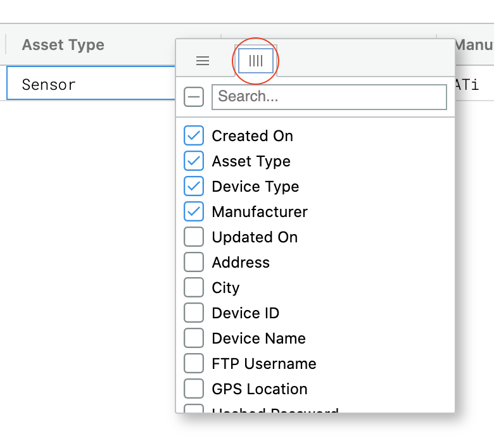The image size is (494, 448).
Task: Enable the Updated On column
Action: tap(194, 237)
